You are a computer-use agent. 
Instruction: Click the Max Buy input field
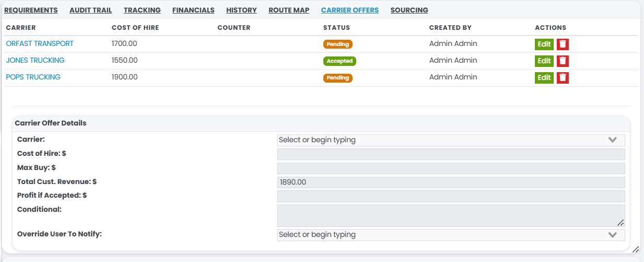point(451,168)
